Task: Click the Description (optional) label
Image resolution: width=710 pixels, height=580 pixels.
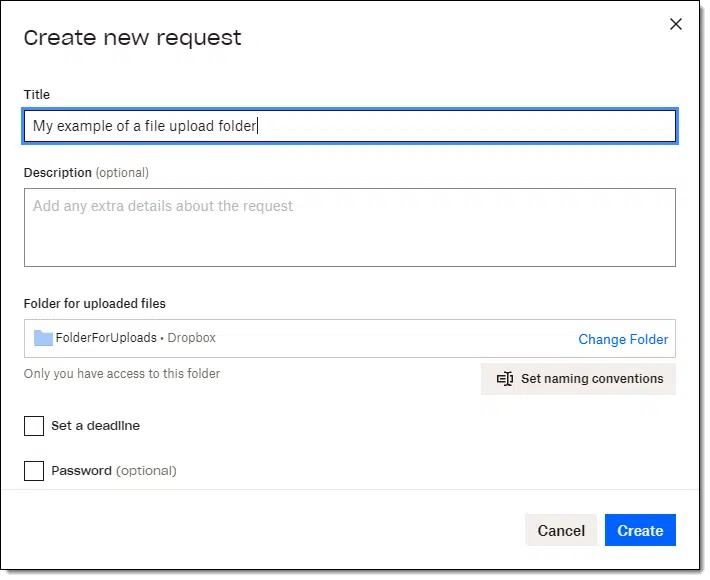Action: point(86,173)
